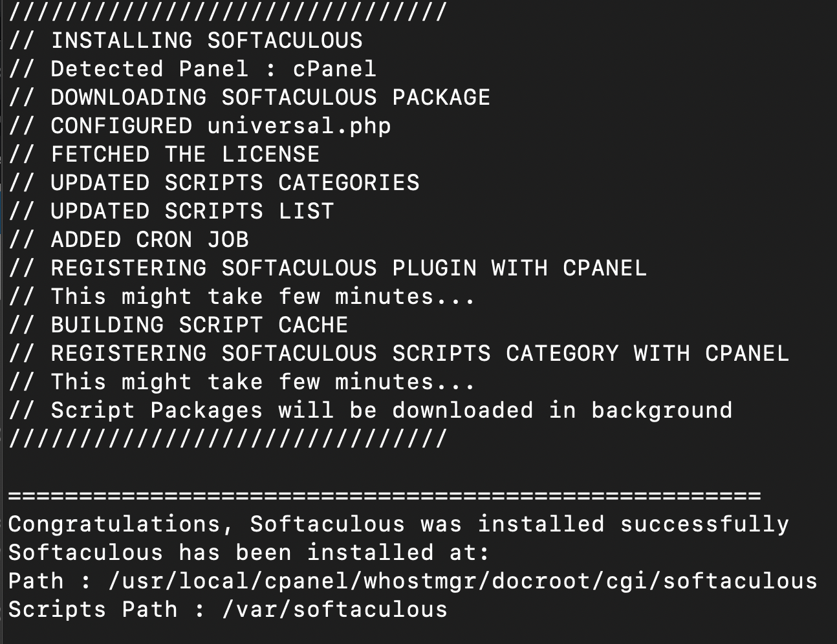Click "UPDATED SCRIPTS CATEGORIES" line

[x=235, y=183]
